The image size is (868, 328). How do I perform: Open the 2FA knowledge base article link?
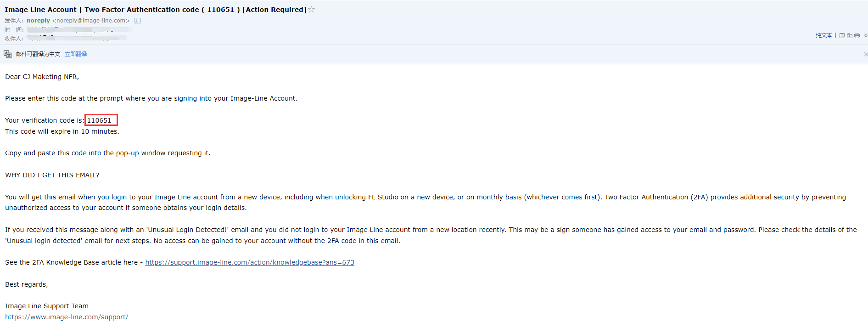250,262
